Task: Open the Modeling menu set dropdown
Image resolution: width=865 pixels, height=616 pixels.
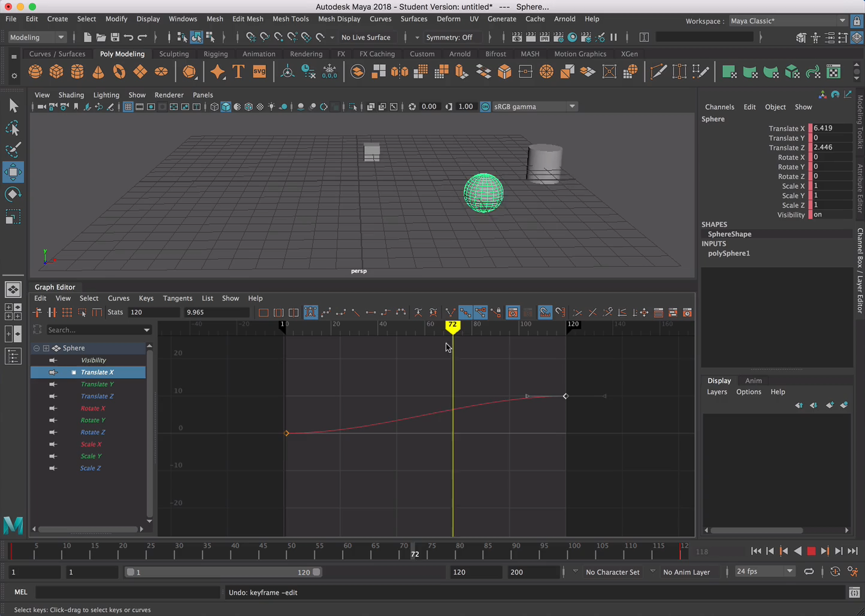Action: click(37, 37)
